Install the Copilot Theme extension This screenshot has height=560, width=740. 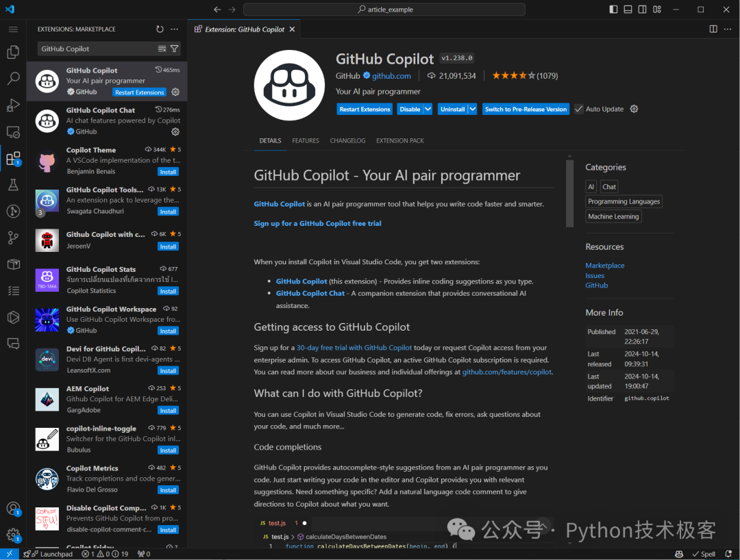pos(168,172)
